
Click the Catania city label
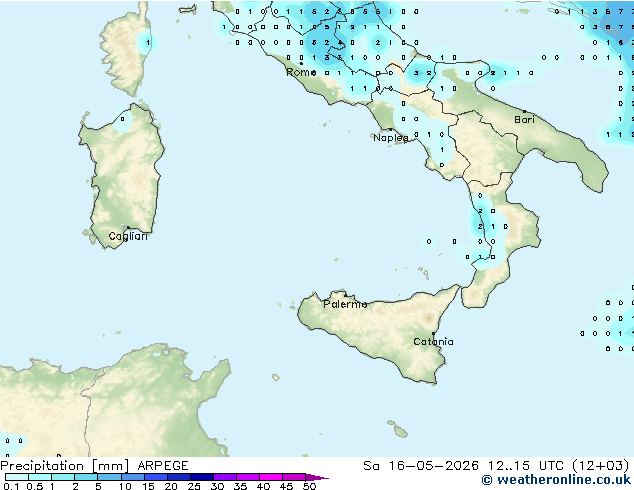[433, 342]
